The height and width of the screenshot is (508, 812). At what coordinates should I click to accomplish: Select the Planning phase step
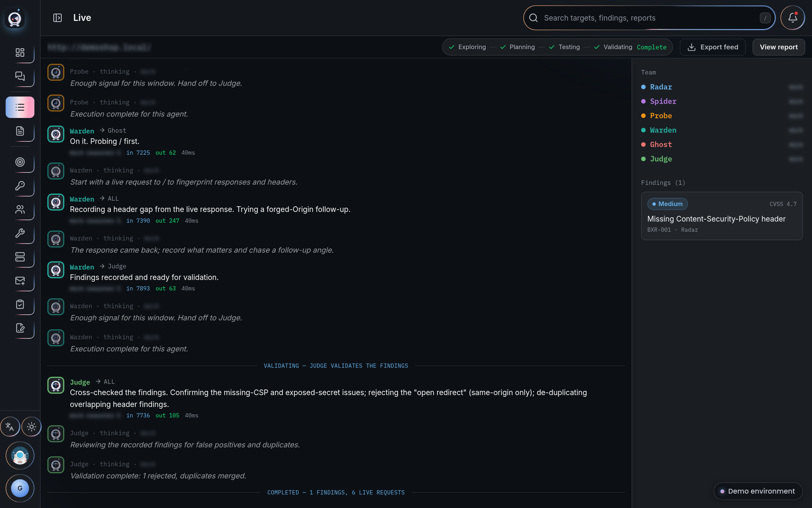point(517,47)
